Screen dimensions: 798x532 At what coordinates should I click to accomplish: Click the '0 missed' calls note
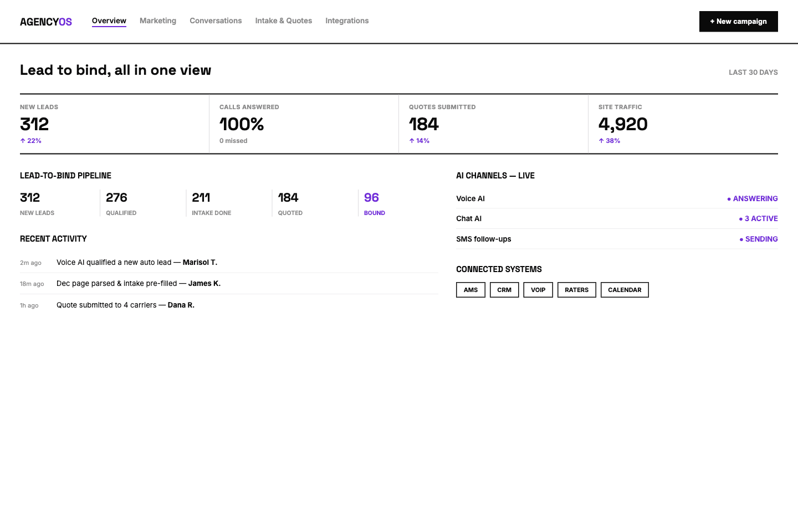coord(233,141)
